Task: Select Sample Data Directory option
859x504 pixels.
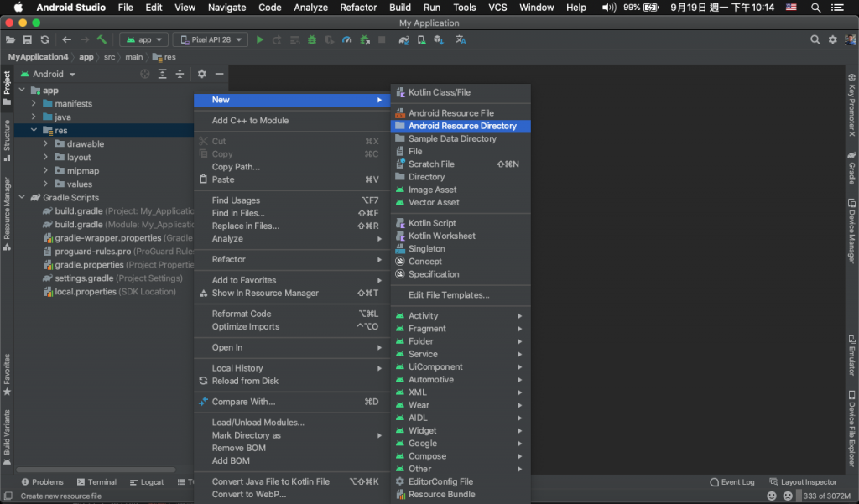Action: 461,138
